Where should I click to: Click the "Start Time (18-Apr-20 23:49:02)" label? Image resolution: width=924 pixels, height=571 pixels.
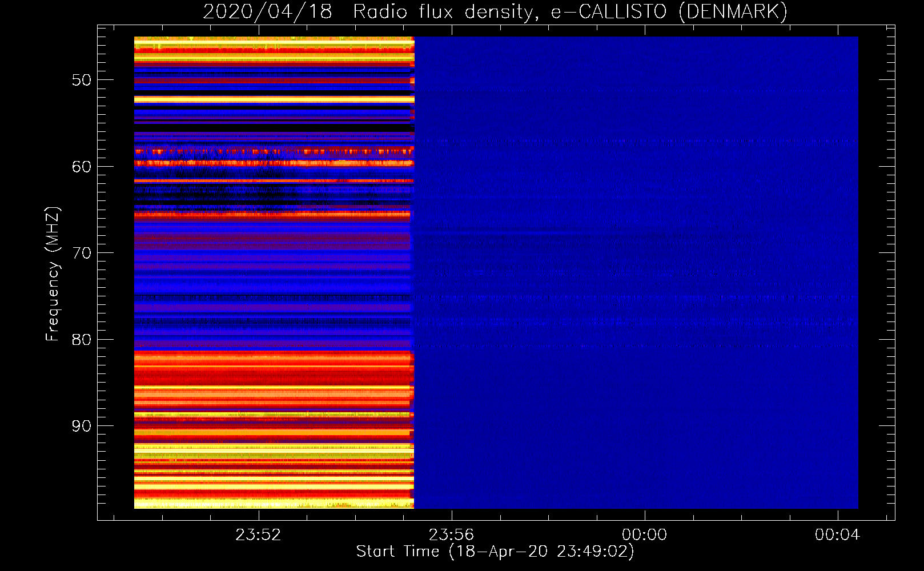click(495, 552)
